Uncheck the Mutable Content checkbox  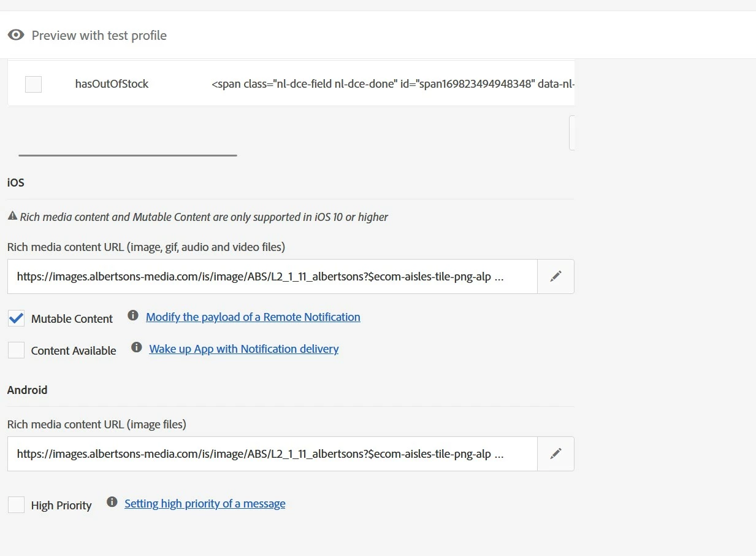pyautogui.click(x=16, y=319)
